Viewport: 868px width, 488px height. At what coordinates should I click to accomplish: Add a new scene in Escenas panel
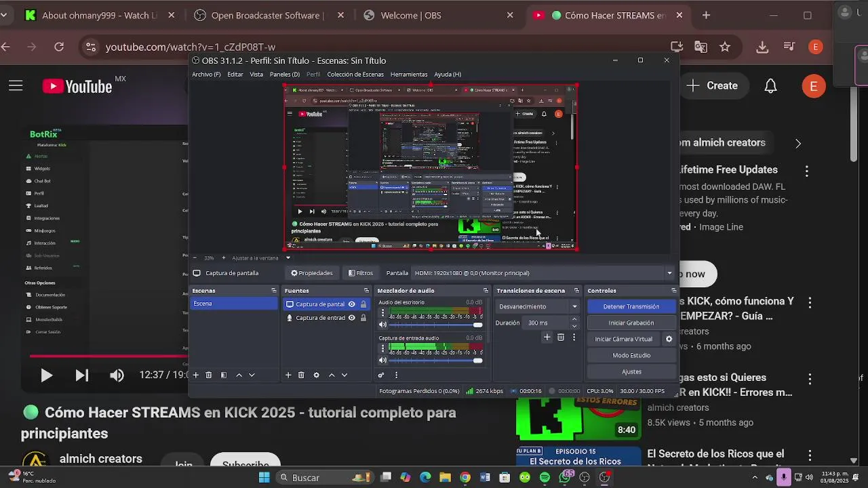pyautogui.click(x=196, y=375)
